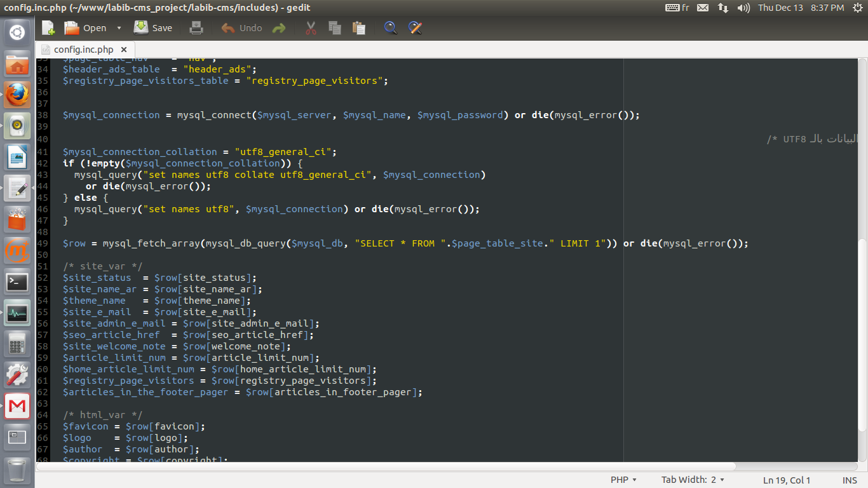Open the Workspace Switcher
The width and height of the screenshot is (868, 488).
pos(17,437)
